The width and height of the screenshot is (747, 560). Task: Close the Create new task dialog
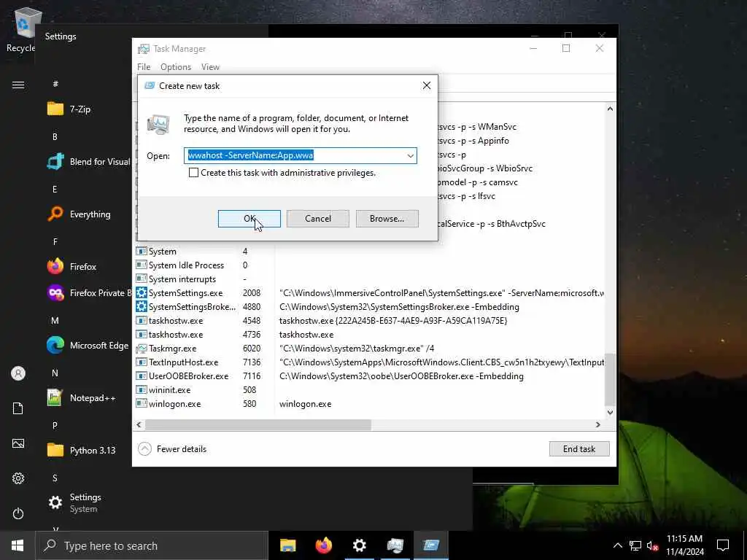[x=426, y=85]
